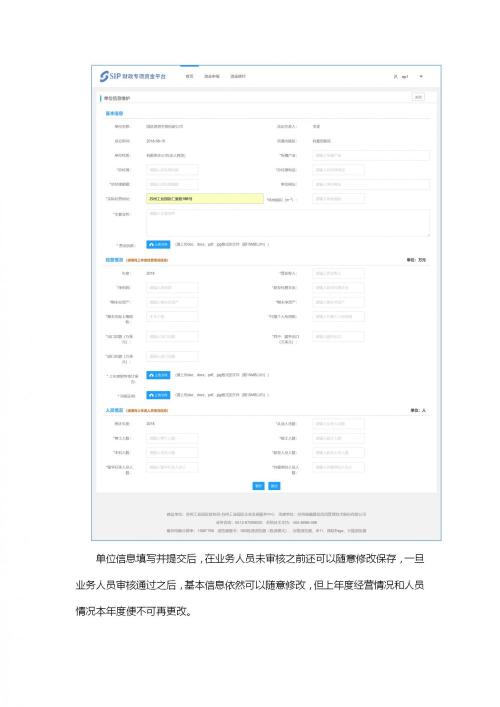
Task: Click the wide industry field in basic info right column
Action: click(371, 156)
